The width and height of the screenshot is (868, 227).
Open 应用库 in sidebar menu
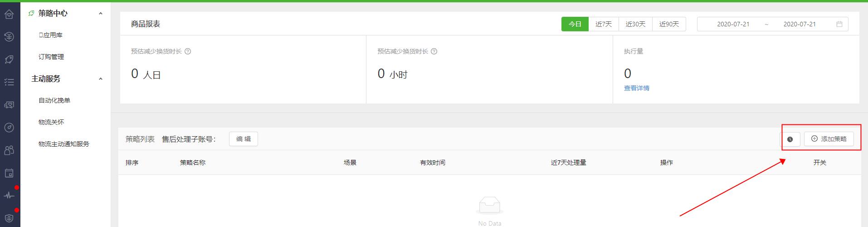51,35
